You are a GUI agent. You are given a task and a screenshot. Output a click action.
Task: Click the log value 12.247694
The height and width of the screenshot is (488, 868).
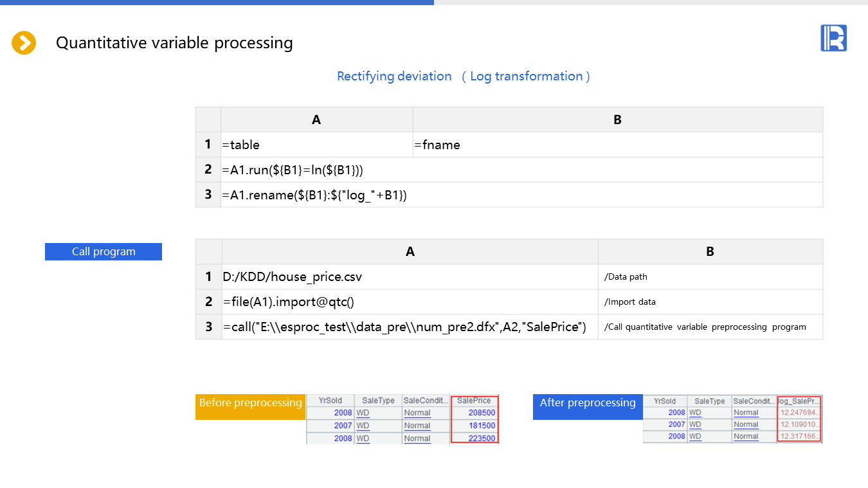pos(799,412)
